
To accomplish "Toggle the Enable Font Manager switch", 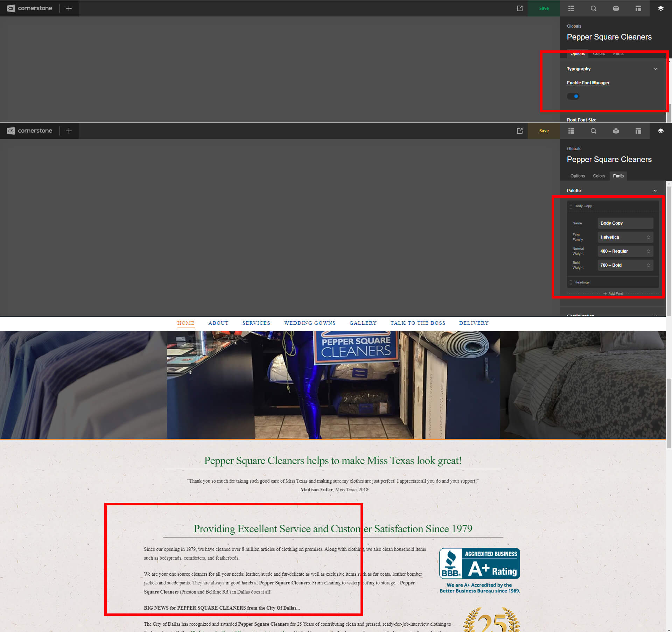I will (573, 96).
